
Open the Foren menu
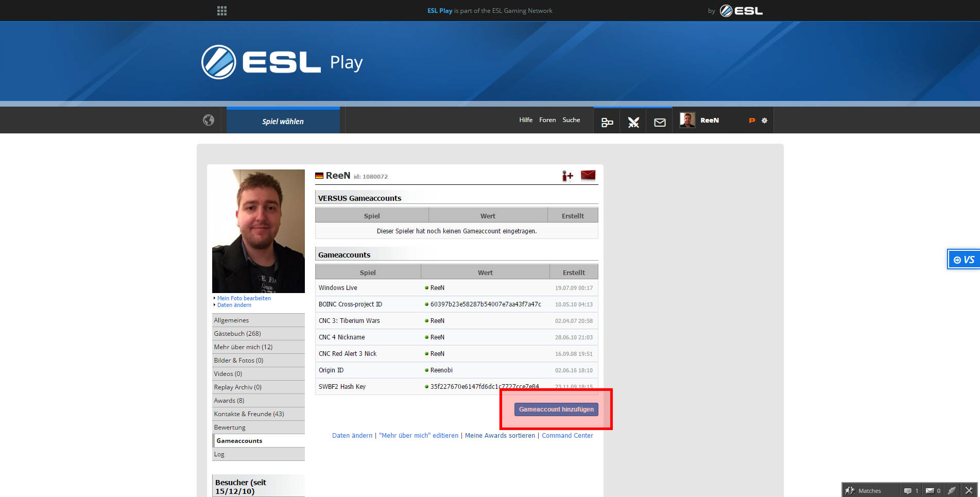(547, 120)
